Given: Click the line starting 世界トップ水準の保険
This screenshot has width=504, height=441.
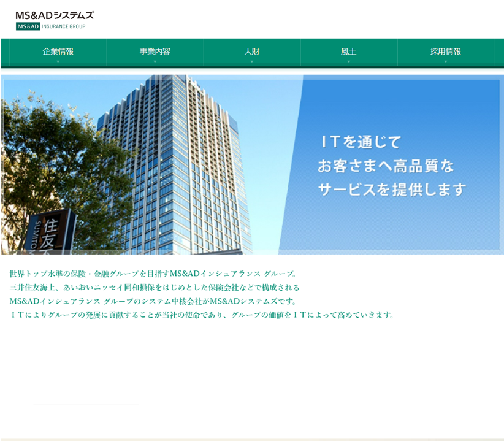Looking at the screenshot, I should [153, 274].
